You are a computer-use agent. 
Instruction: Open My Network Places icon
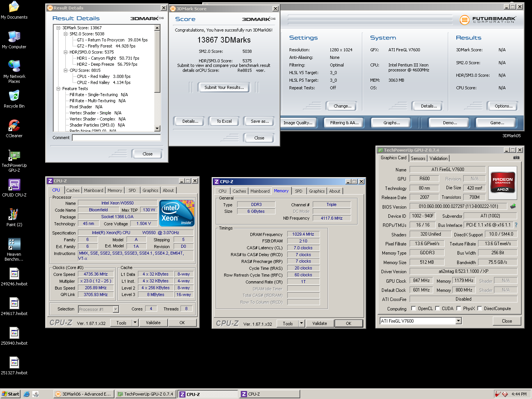tap(14, 71)
